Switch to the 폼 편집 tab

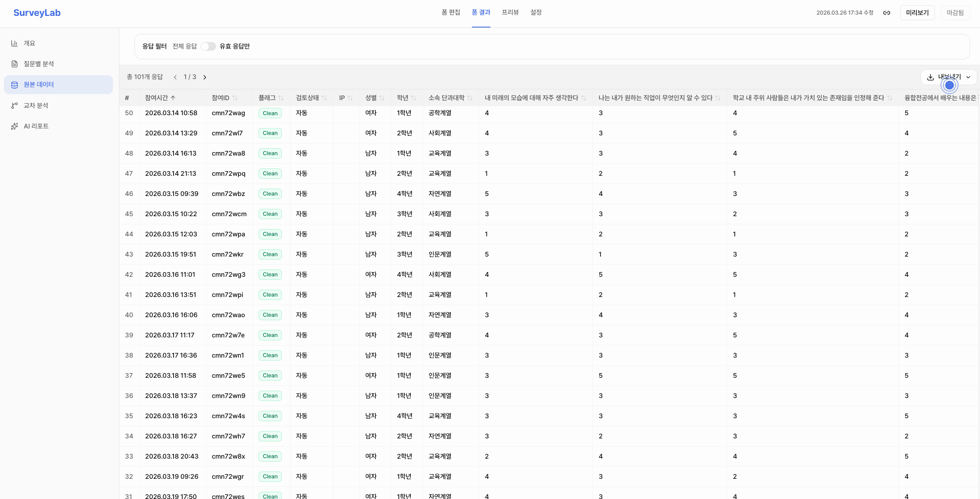click(451, 12)
